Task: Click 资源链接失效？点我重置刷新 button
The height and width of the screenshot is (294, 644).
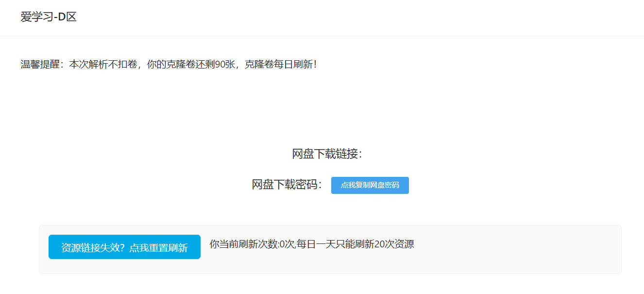Action: point(124,247)
